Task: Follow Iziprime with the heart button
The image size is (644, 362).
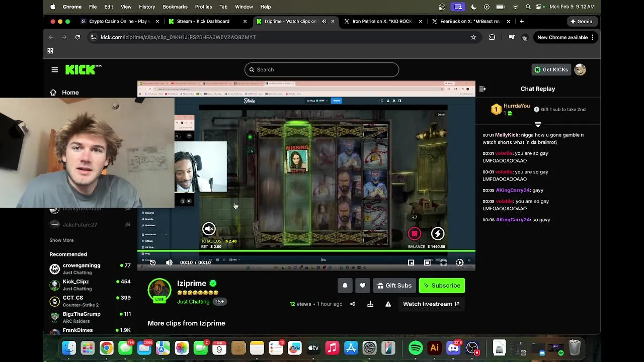Action: click(363, 286)
